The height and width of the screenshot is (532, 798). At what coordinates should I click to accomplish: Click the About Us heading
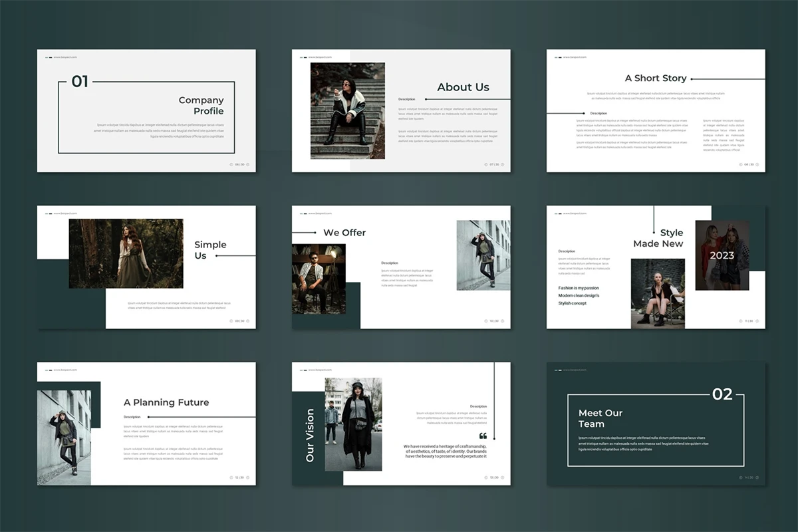pos(463,87)
